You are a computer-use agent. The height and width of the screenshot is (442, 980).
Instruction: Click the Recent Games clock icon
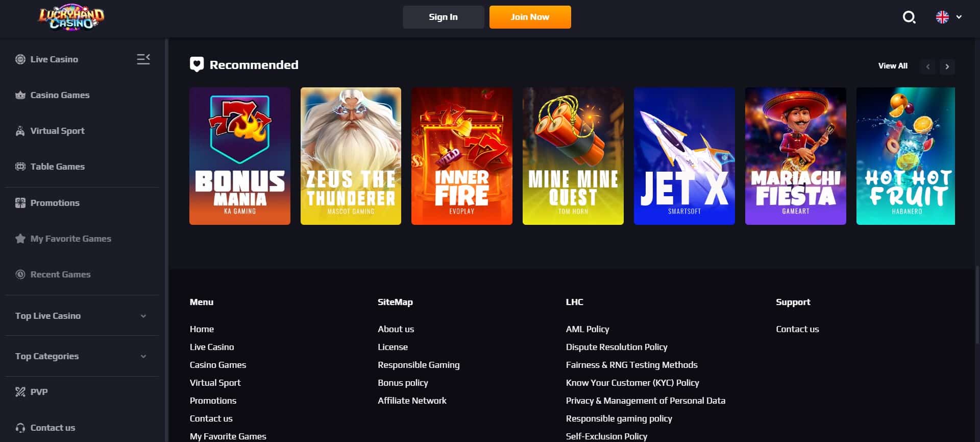[x=20, y=274]
